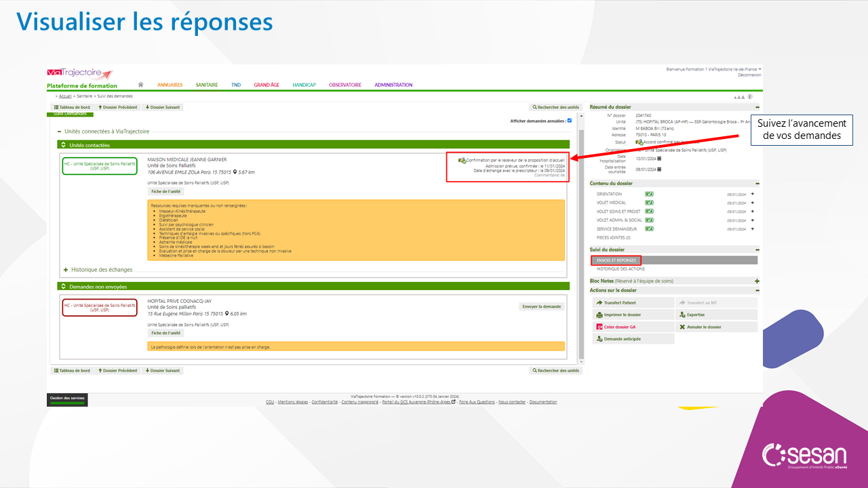Expand the Bloc Notes panel
This screenshot has width=868, height=488.
(x=757, y=281)
